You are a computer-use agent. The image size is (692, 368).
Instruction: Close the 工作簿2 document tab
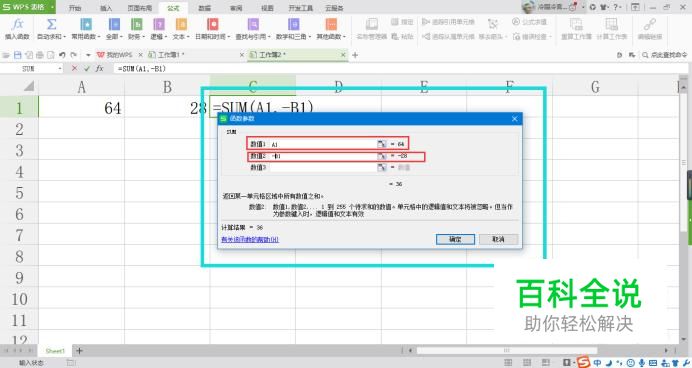click(x=343, y=55)
